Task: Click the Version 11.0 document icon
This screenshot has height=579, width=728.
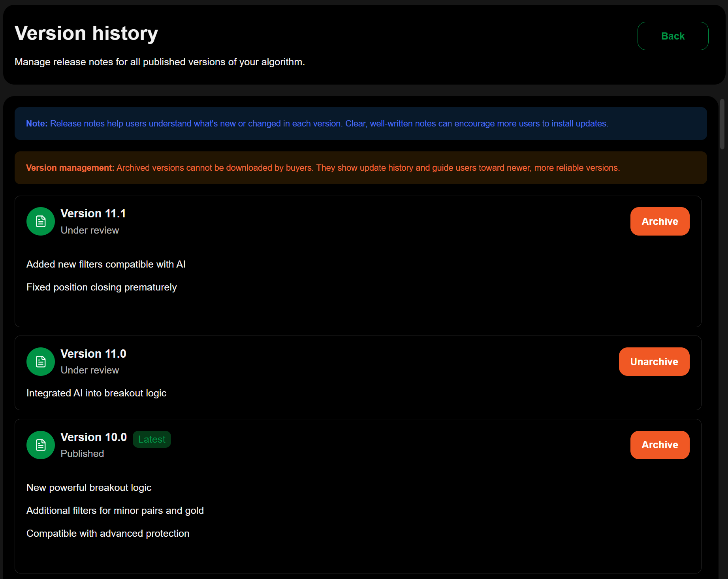Action: 41,362
